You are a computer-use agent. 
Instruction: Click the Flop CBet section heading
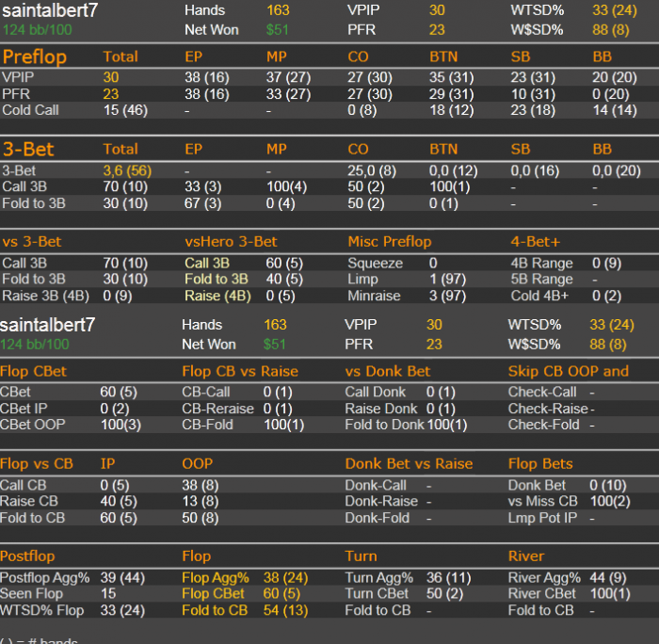(x=33, y=371)
